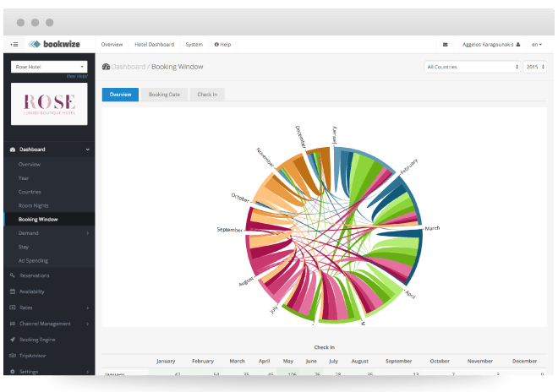This screenshot has width=558, height=392.
Task: Click the Rose hotel logo thumbnail
Action: click(49, 104)
